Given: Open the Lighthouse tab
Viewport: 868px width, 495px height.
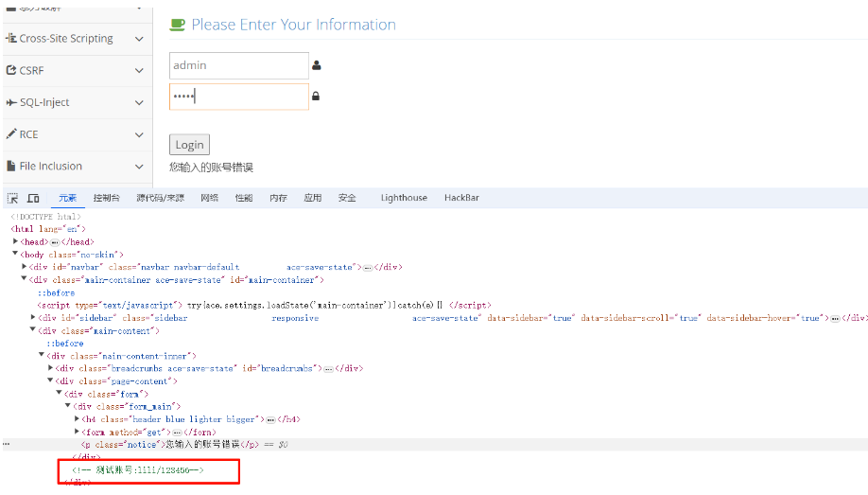Looking at the screenshot, I should [404, 198].
